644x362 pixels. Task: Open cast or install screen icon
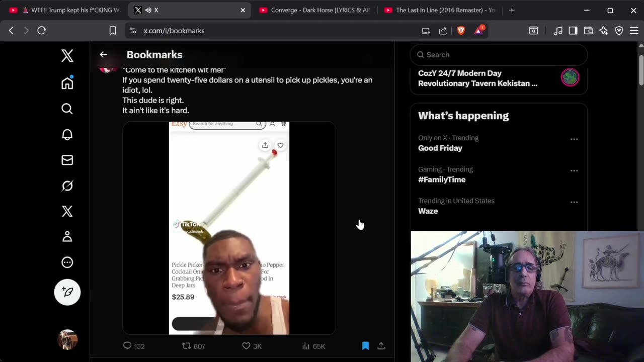point(426,31)
